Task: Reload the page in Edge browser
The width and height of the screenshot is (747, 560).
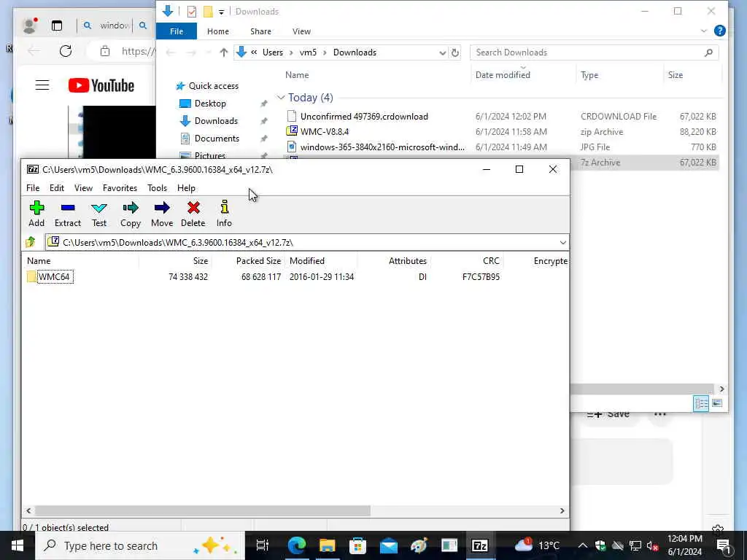Action: (x=65, y=51)
